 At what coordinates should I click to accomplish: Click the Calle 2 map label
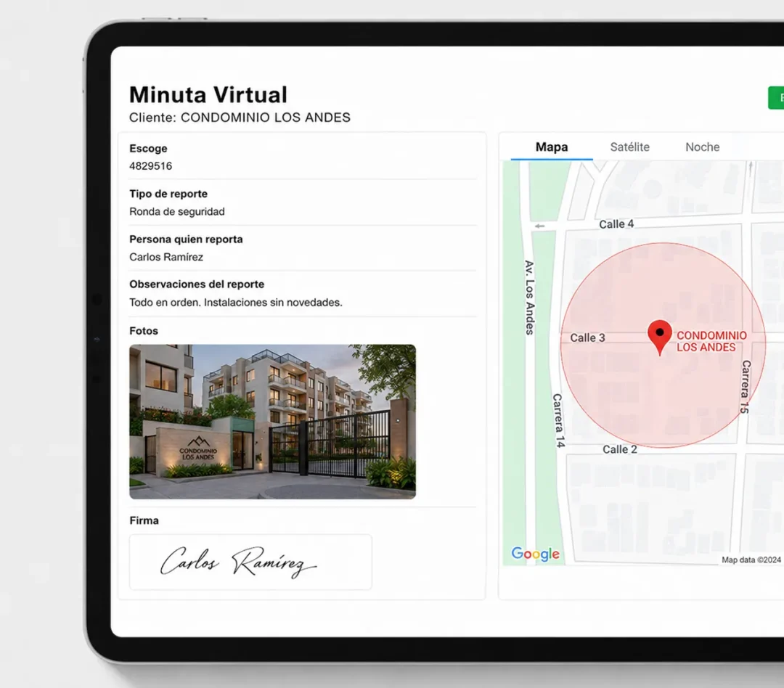point(619,449)
